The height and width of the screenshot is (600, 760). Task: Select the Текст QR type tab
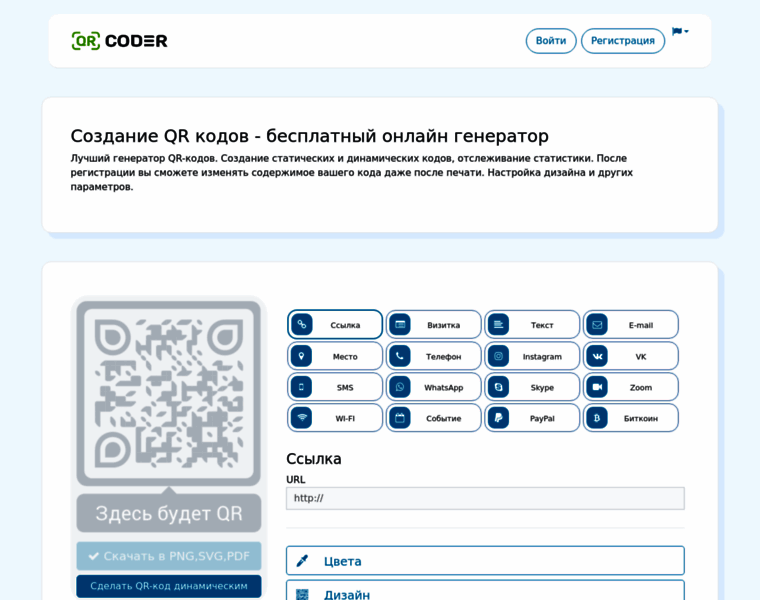tap(532, 324)
